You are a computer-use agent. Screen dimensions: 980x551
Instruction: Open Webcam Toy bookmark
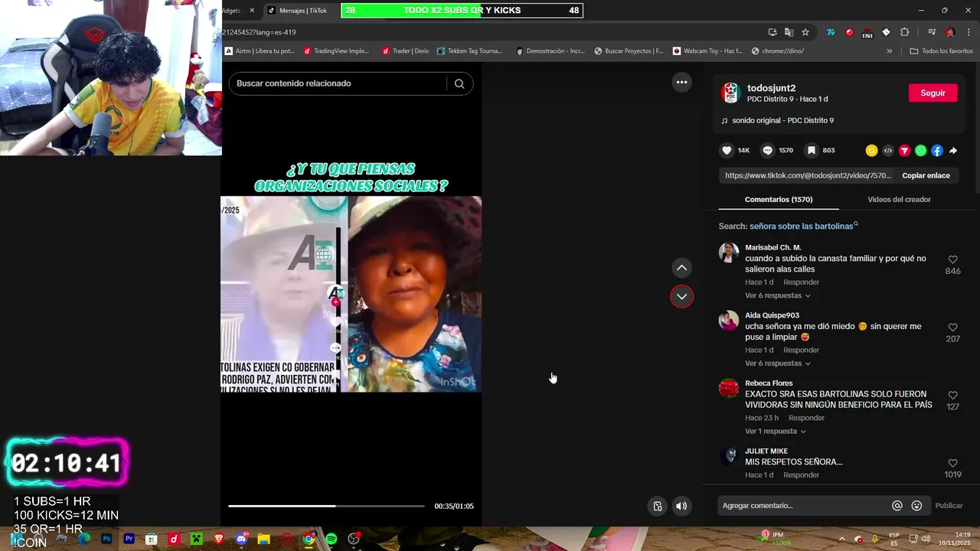click(x=707, y=51)
